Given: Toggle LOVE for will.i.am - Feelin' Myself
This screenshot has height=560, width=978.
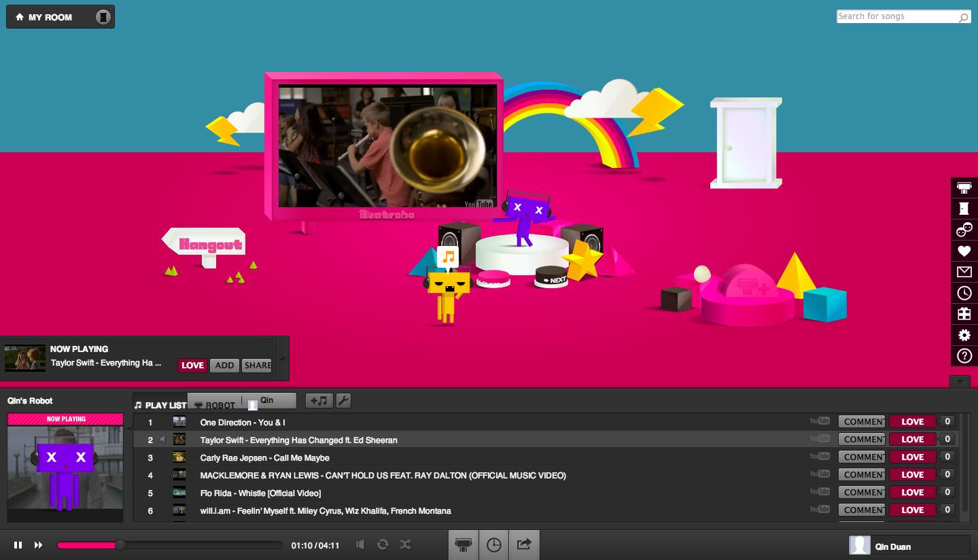Looking at the screenshot, I should (912, 510).
